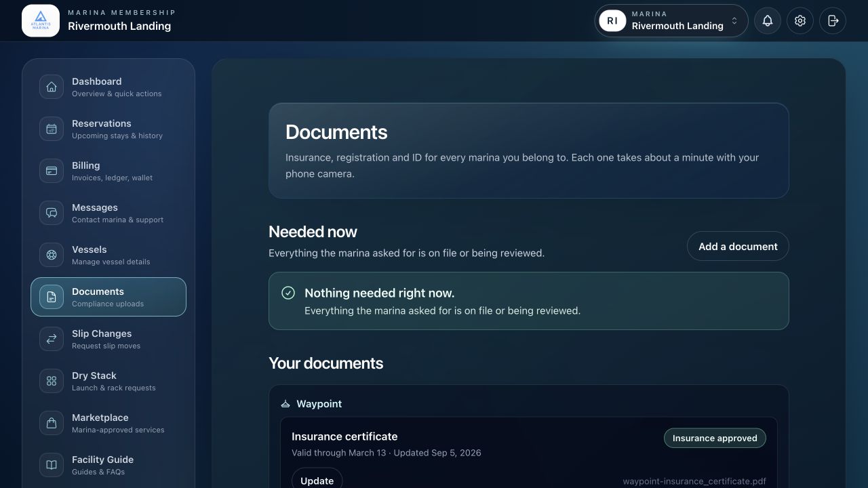Click the Insurance certificate heading

344,436
